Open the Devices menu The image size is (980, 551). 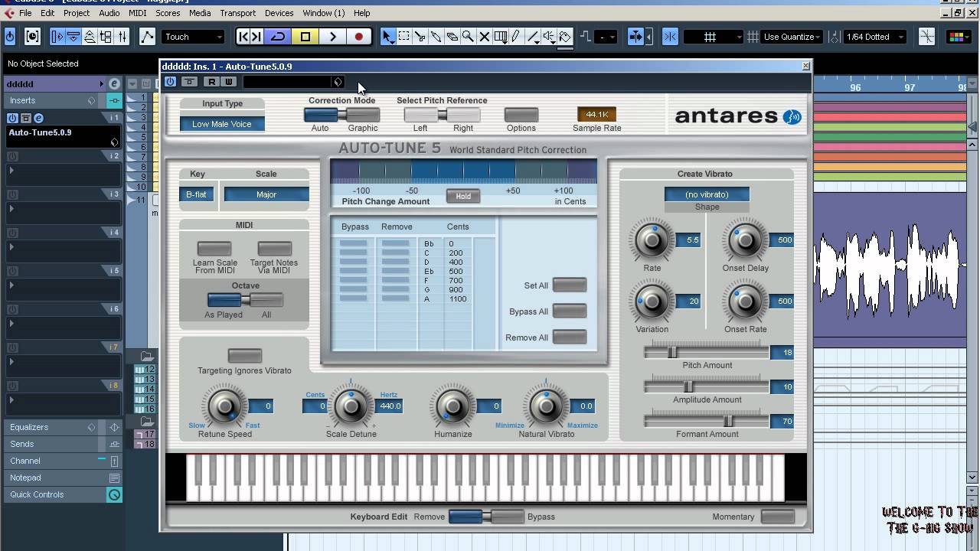pos(279,13)
